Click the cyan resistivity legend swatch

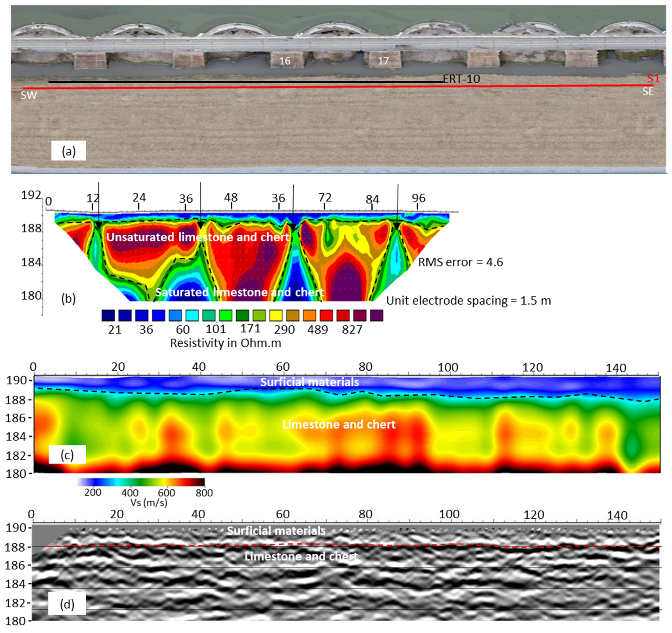coord(192,315)
